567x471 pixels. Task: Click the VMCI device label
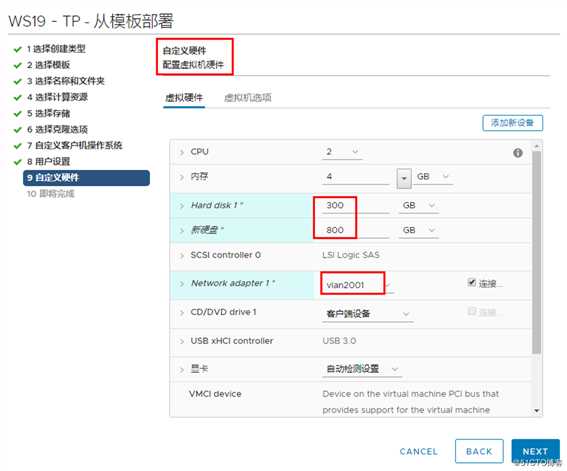click(x=215, y=394)
